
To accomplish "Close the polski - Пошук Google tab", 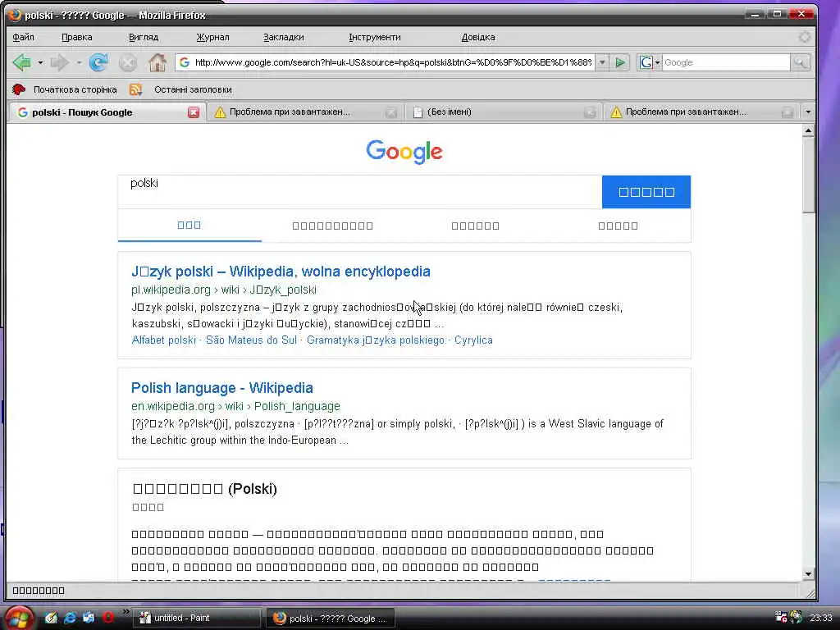I will coord(194,112).
